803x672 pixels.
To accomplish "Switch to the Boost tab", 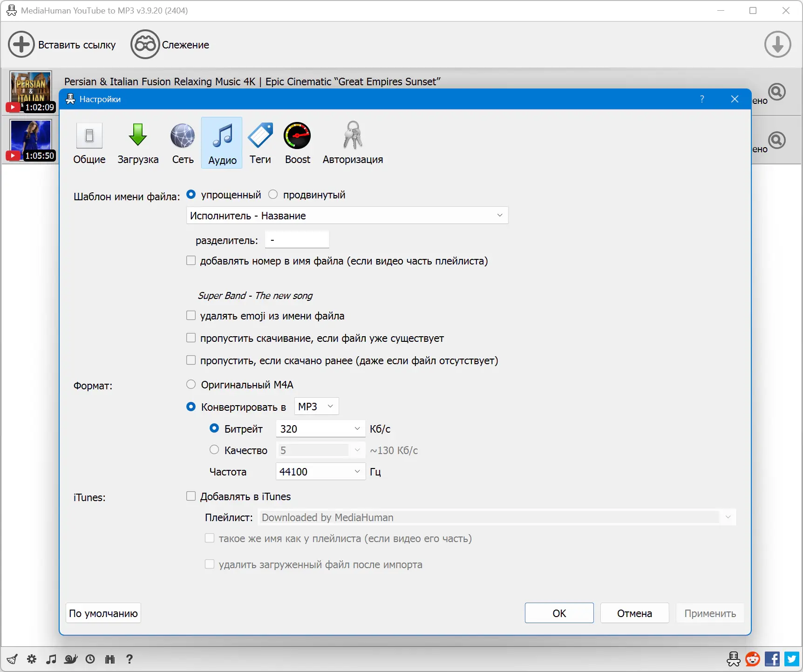I will [x=297, y=143].
